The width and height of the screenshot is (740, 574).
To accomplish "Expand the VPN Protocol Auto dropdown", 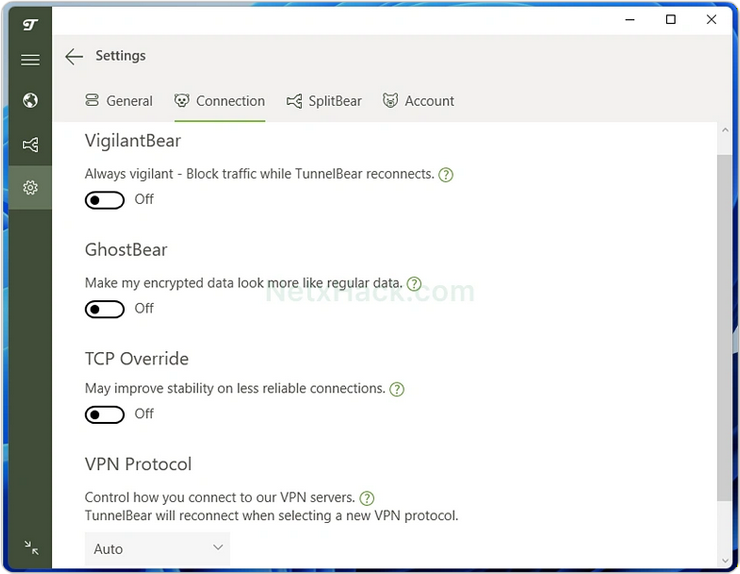I will point(157,548).
